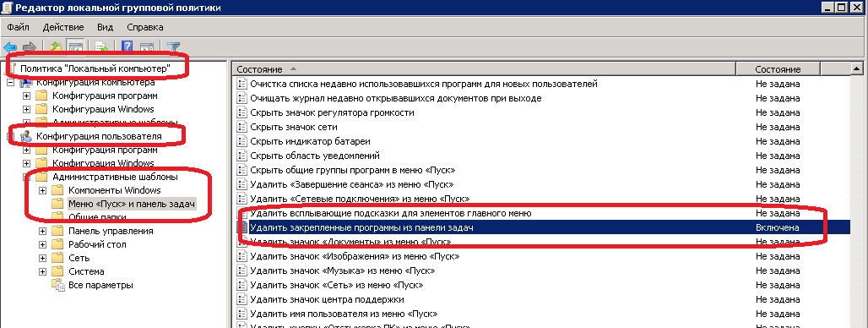Select the 'Конфигурация пользователя' tree label
The image size is (868, 328).
pyautogui.click(x=99, y=136)
